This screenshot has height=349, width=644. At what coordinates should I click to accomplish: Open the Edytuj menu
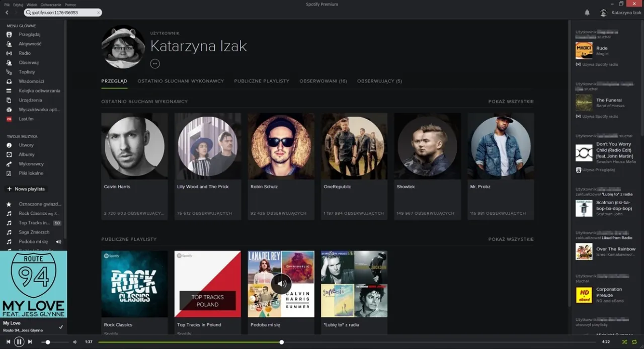(18, 5)
